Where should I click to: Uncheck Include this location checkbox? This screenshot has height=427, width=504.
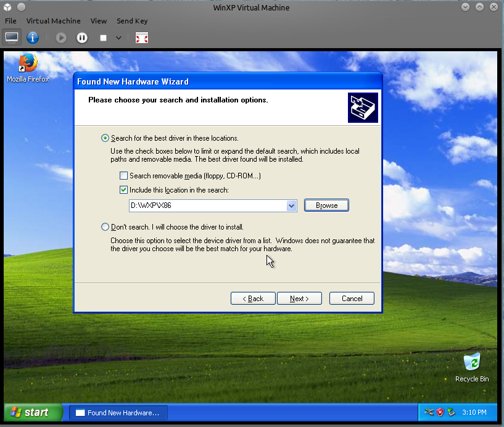pyautogui.click(x=123, y=190)
